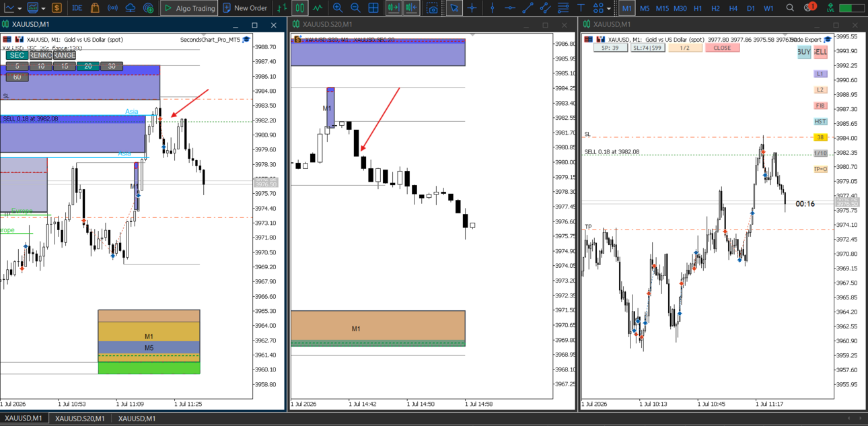Select the M15 timeframe
868x426 pixels.
coord(662,8)
